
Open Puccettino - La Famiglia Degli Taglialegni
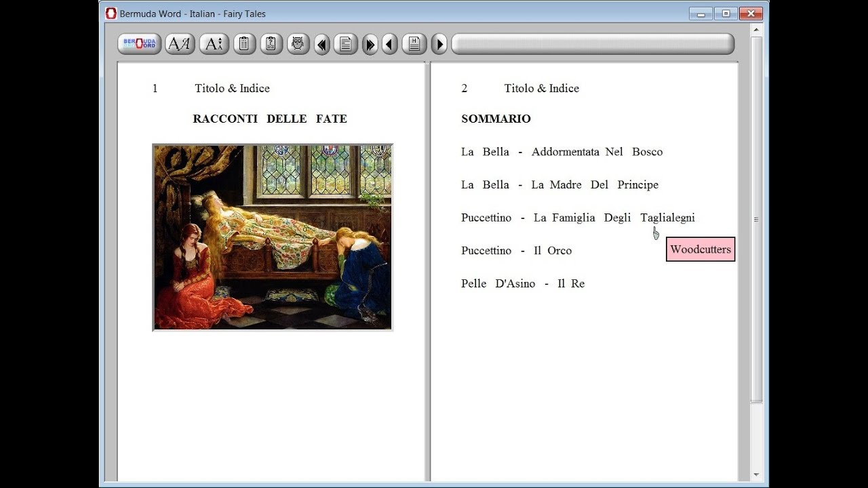pyautogui.click(x=578, y=218)
